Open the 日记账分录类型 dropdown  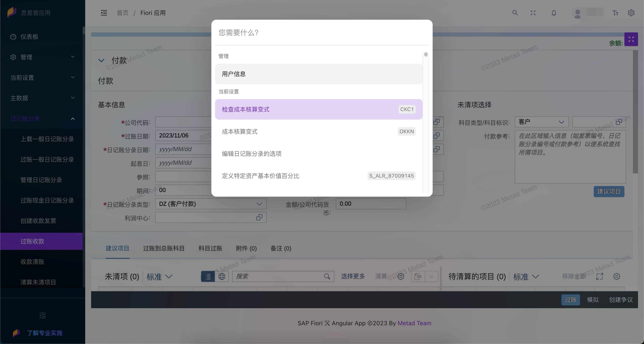click(259, 204)
